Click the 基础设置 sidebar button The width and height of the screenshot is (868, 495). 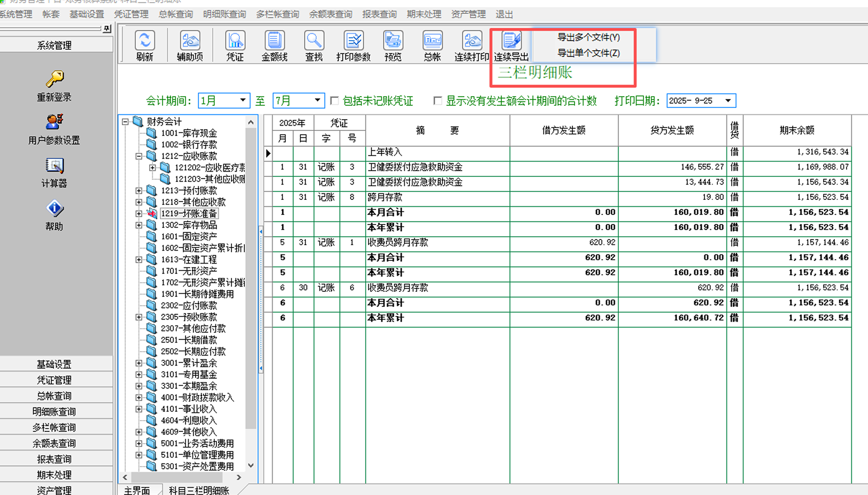pos(55,364)
